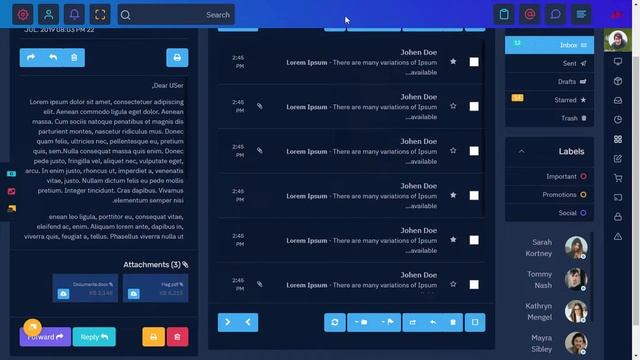
Task: Open the cast icon in right sidebar
Action: [618, 197]
